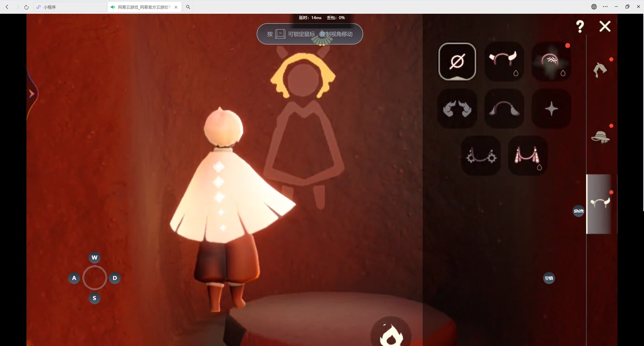Switch to the hat category tab
Image resolution: width=644 pixels, height=346 pixels.
click(x=600, y=136)
